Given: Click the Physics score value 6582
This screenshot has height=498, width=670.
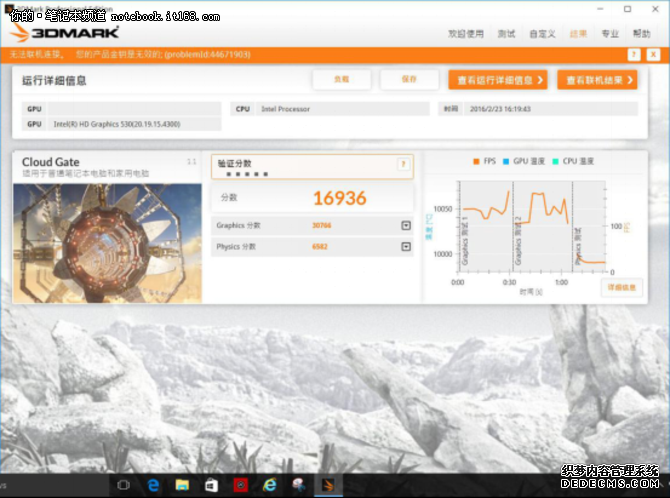Looking at the screenshot, I should [320, 247].
